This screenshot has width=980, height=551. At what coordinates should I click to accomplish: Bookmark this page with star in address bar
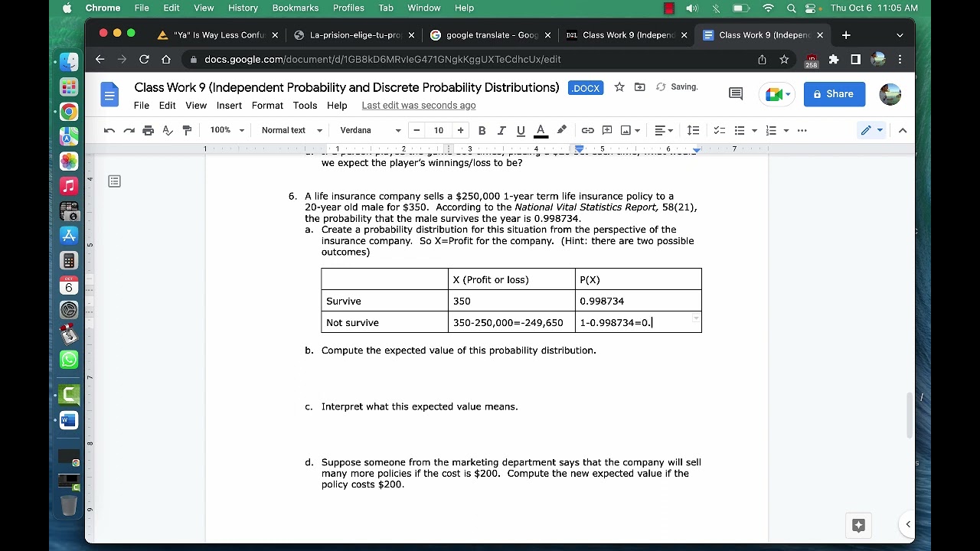point(784,59)
